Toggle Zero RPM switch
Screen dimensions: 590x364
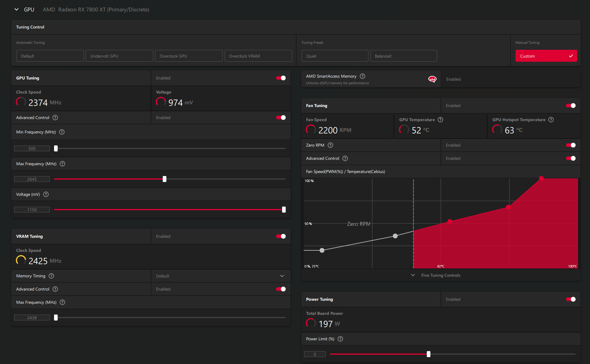(x=571, y=145)
